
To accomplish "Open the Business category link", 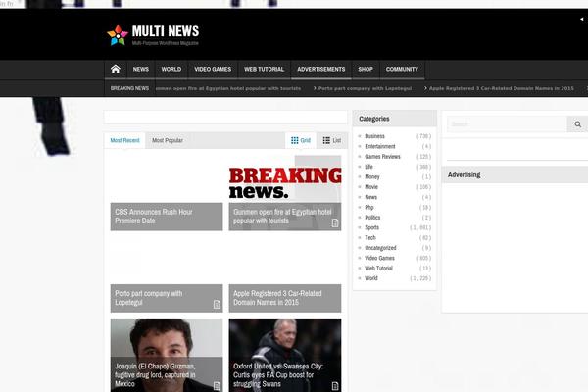I will pyautogui.click(x=374, y=136).
